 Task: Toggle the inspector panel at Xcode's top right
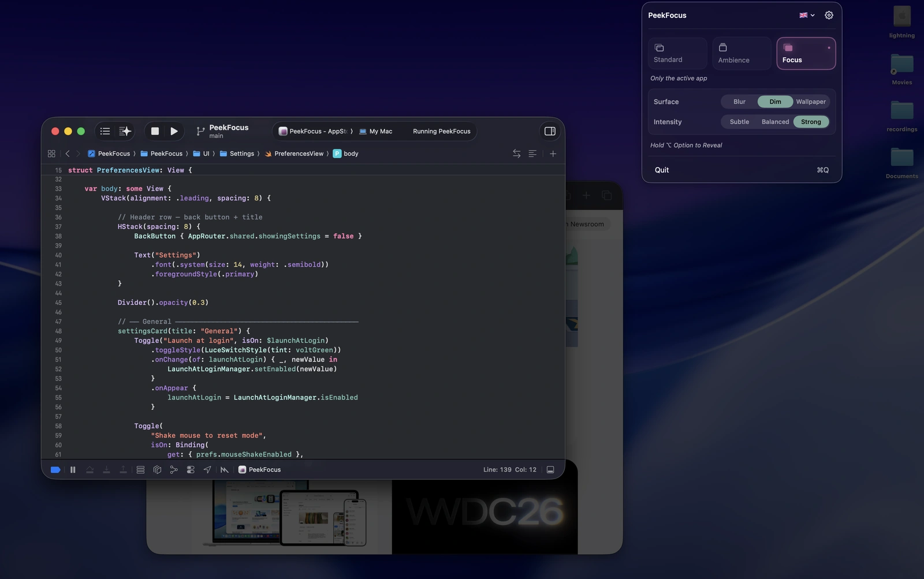tap(550, 131)
